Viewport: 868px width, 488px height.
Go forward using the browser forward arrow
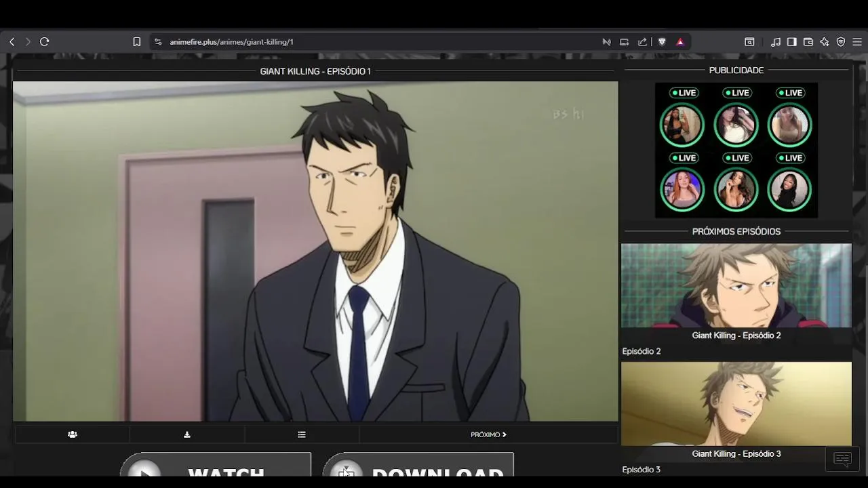pyautogui.click(x=28, y=42)
